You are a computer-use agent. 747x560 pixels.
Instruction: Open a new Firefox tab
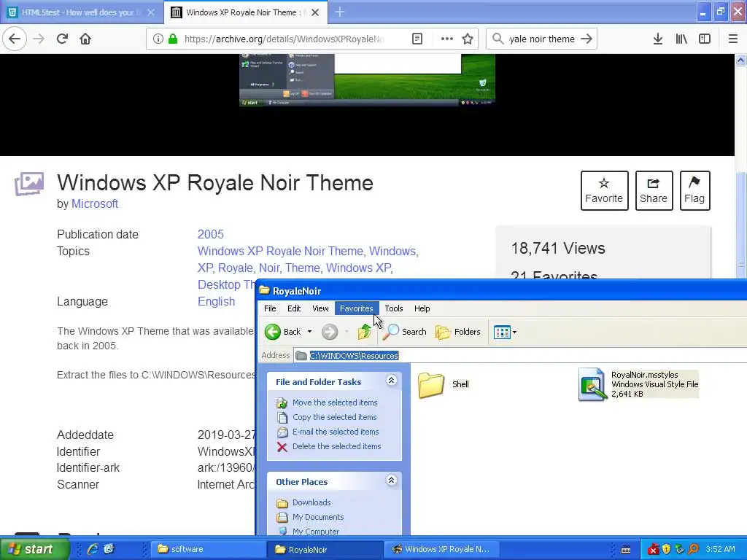(x=340, y=12)
